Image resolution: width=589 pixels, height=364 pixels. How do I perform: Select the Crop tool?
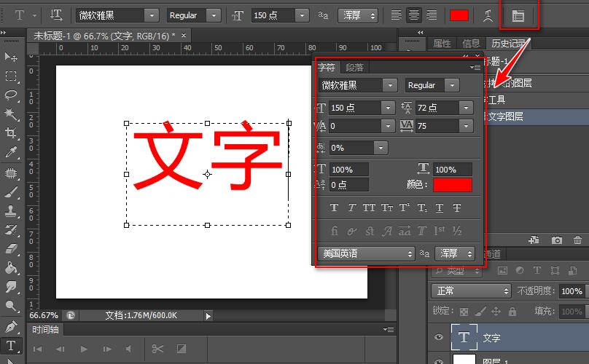click(11, 132)
